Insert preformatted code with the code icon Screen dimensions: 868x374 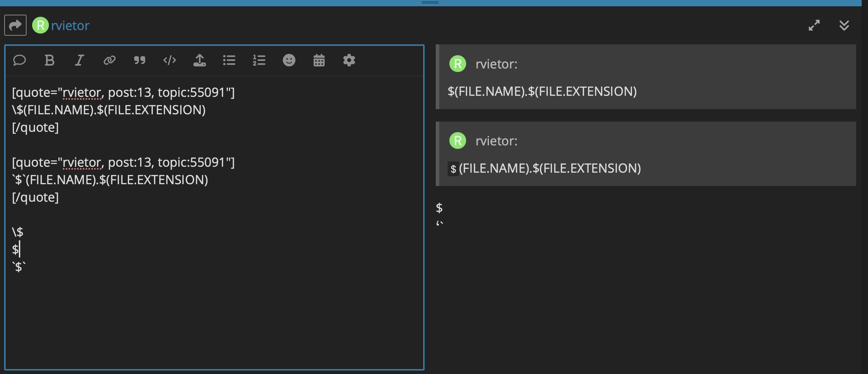pos(170,60)
